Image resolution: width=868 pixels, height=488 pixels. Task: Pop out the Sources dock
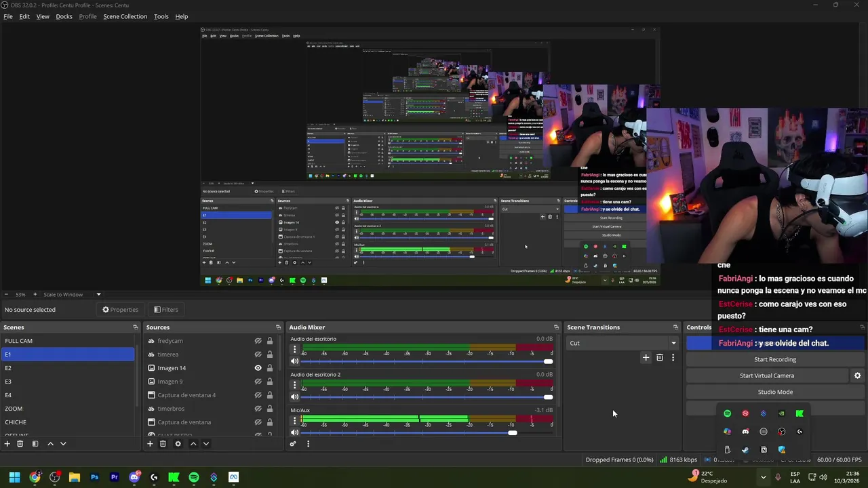tap(278, 327)
